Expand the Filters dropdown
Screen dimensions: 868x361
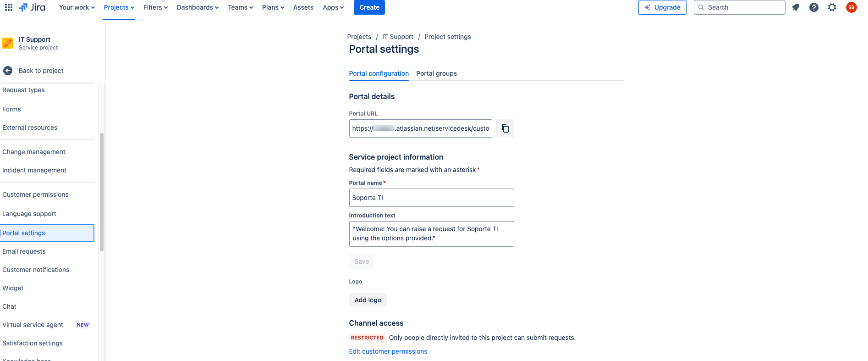[x=155, y=7]
